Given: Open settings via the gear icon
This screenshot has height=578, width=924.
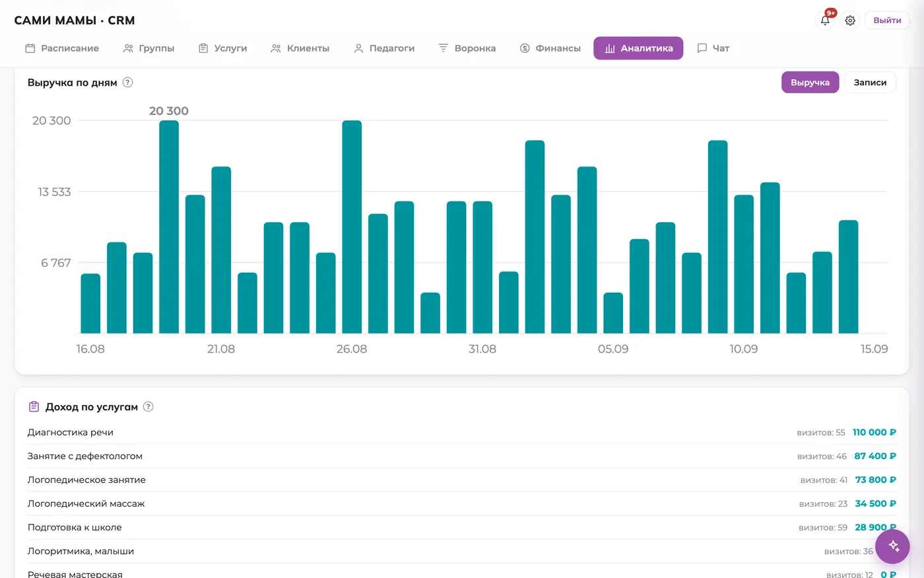Looking at the screenshot, I should 850,20.
